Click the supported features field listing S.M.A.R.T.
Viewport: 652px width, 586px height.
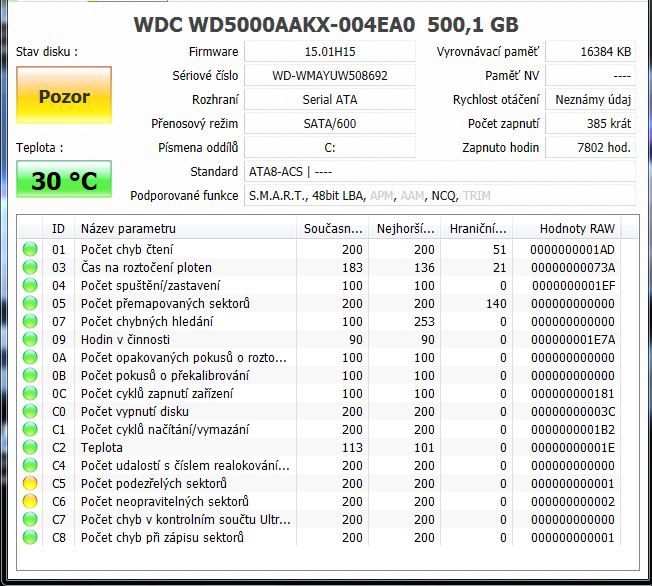[x=440, y=195]
